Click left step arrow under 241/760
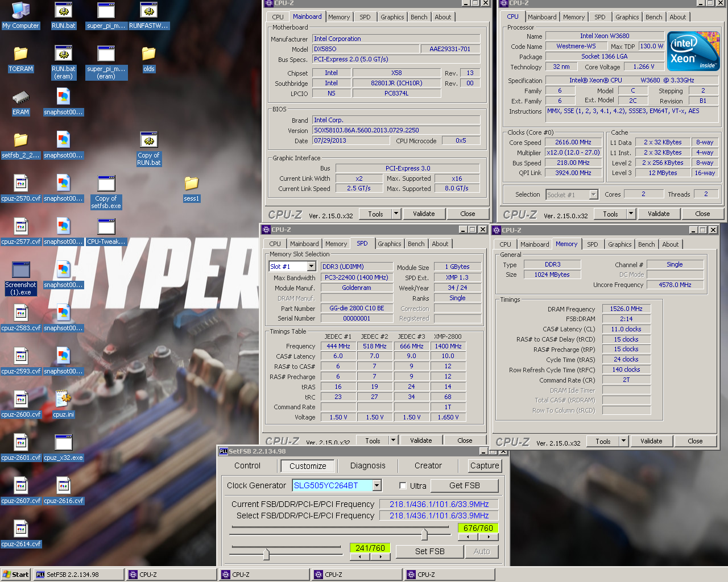This screenshot has height=582, width=728. 360,556
